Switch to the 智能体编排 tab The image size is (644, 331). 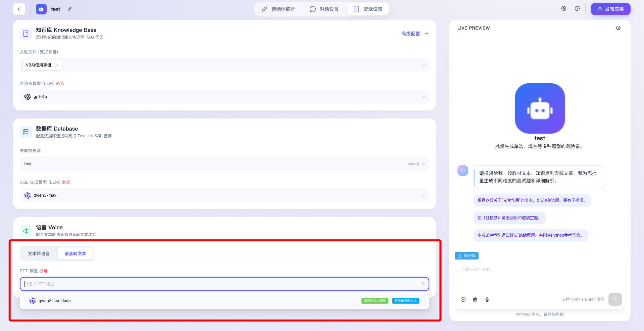pos(278,9)
